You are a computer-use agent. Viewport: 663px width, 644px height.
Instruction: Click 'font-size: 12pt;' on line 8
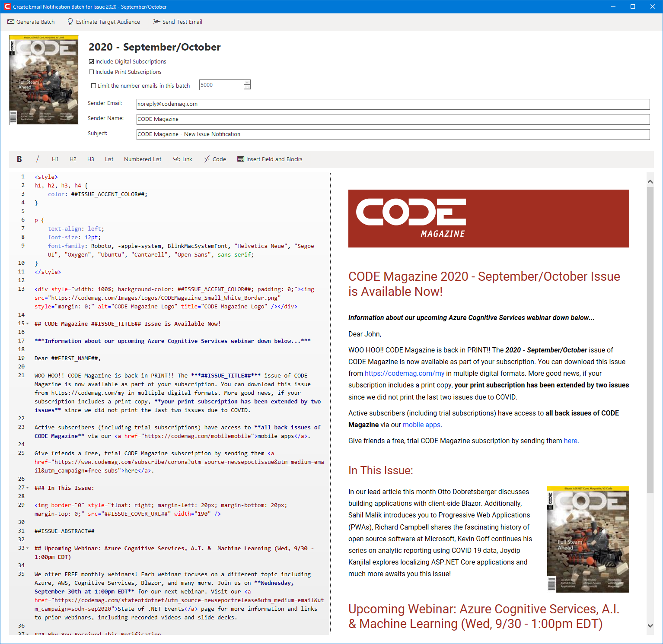pyautogui.click(x=74, y=237)
